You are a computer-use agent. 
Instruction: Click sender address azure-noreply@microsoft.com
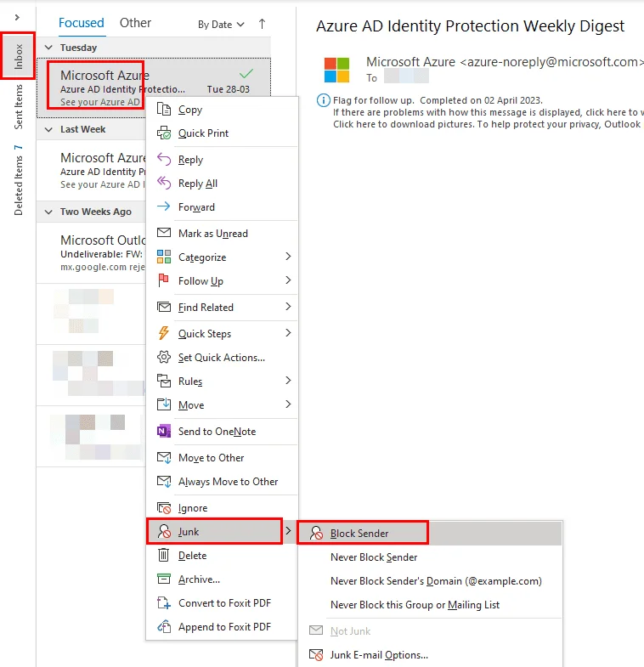(550, 62)
